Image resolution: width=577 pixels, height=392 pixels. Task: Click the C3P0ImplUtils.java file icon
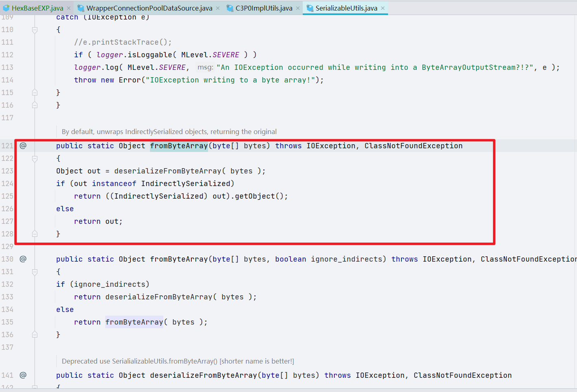(x=230, y=8)
